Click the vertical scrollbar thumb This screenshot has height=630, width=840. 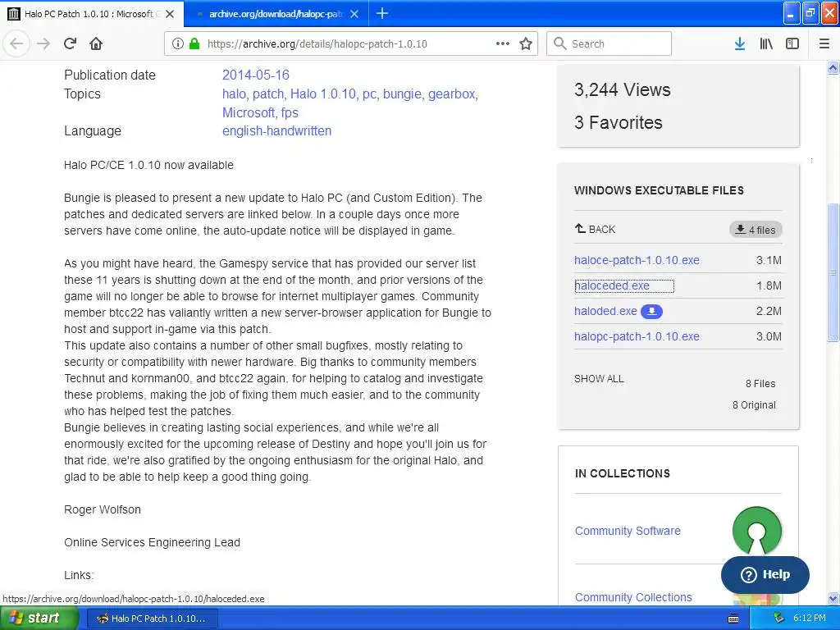click(833, 272)
